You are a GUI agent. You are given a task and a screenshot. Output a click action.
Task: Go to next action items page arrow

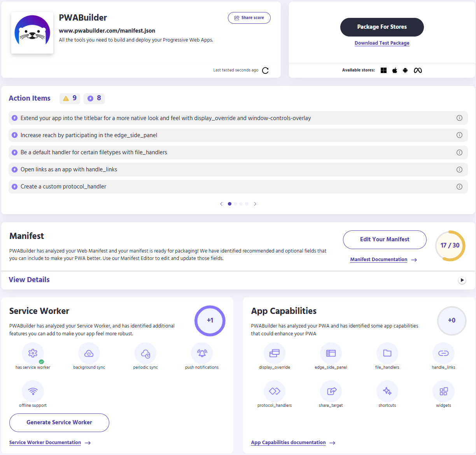tap(255, 204)
